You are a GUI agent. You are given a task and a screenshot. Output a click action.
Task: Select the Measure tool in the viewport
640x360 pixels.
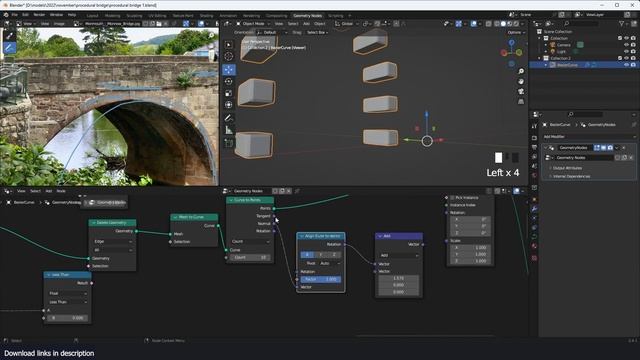coord(229,130)
